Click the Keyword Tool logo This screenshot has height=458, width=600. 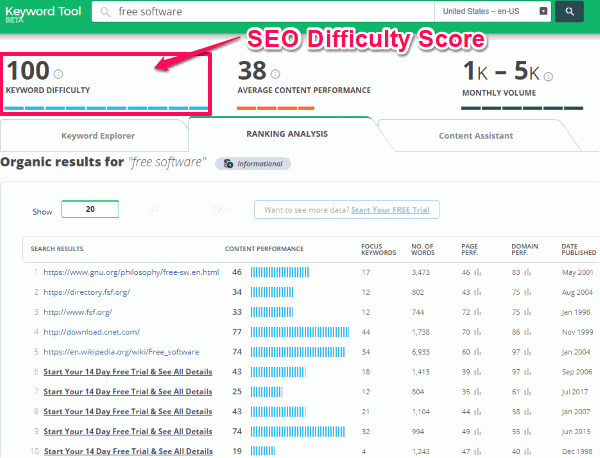tap(43, 13)
